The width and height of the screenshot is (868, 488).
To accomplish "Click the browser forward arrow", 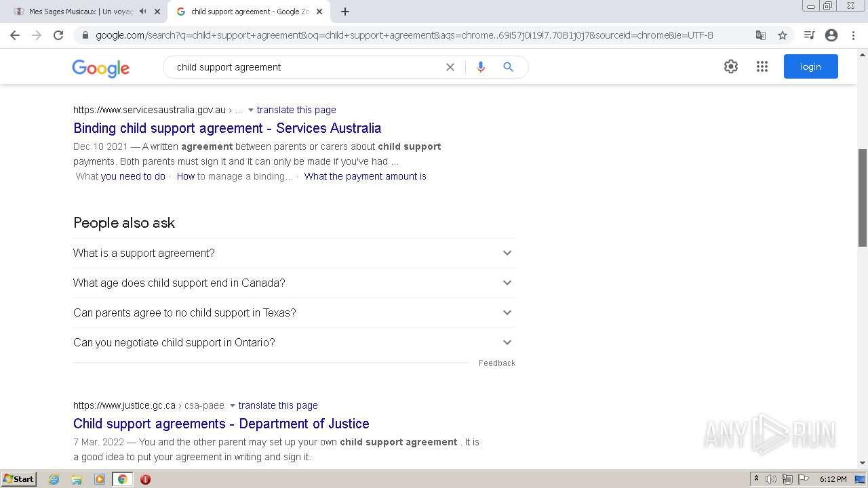I will point(37,35).
